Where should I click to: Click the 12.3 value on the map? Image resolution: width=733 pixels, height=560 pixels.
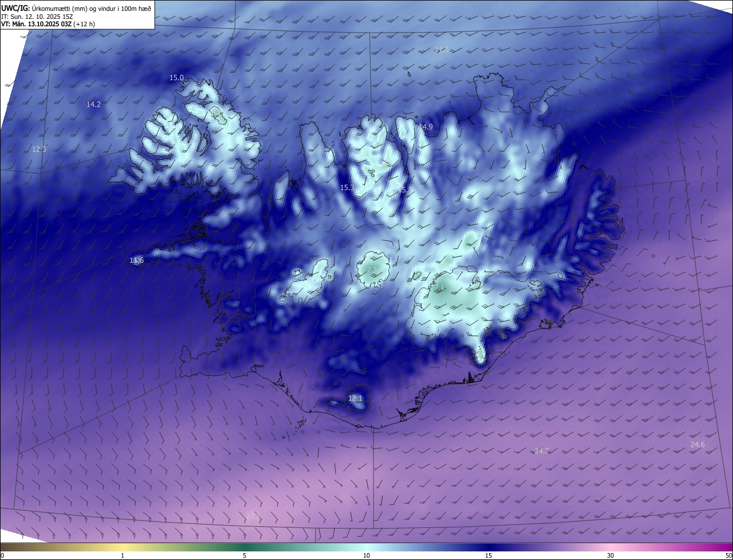coord(39,149)
